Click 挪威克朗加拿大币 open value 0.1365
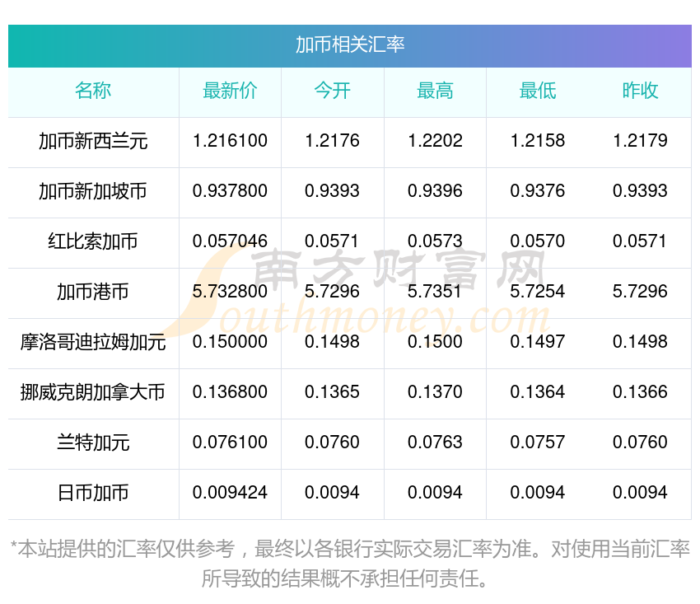This screenshot has width=700, height=604. (332, 392)
